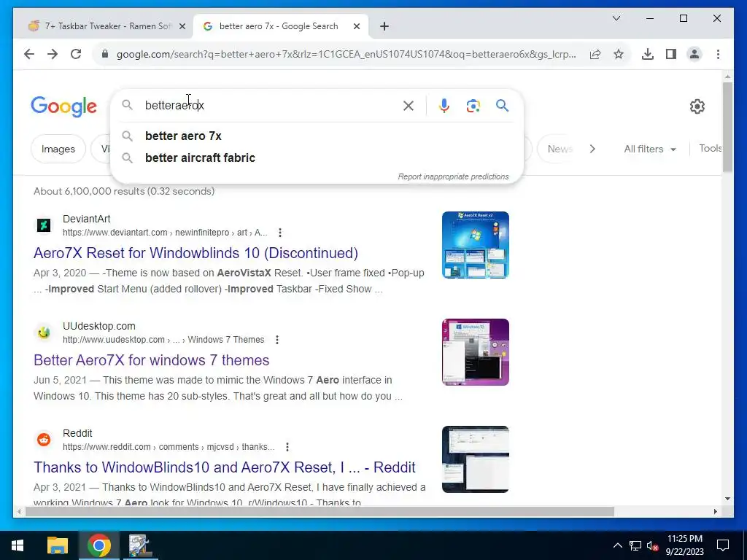The image size is (747, 560).
Task: Click horizontal scrollbar right arrow
Action: pos(715,511)
